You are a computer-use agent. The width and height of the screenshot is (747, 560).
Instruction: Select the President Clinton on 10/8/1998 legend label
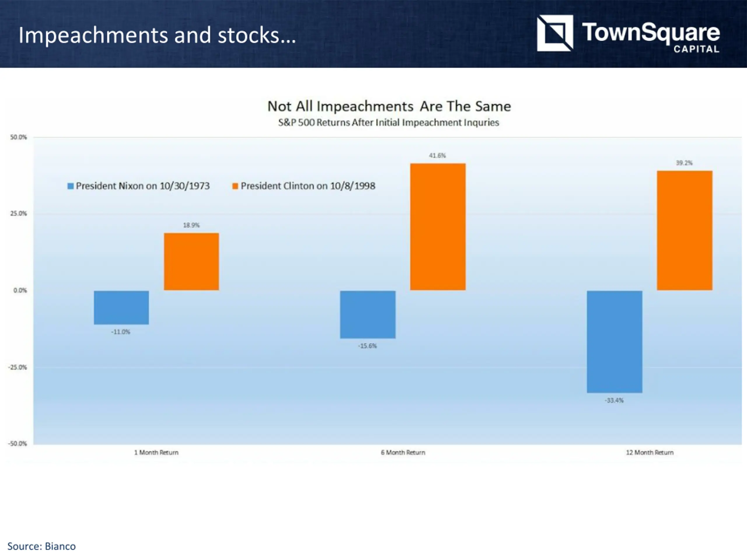pos(308,186)
